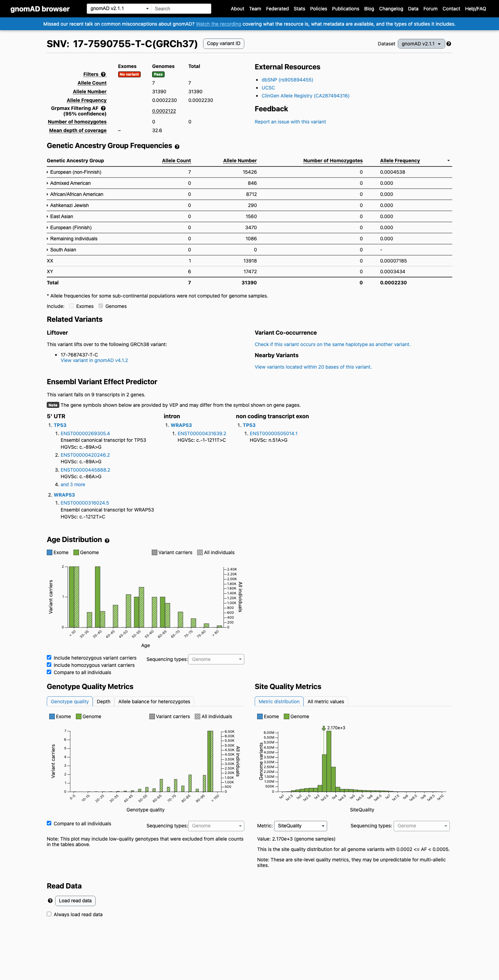Switch to Allele balance for heterozygotes tab
The height and width of the screenshot is (980, 499).
154,702
